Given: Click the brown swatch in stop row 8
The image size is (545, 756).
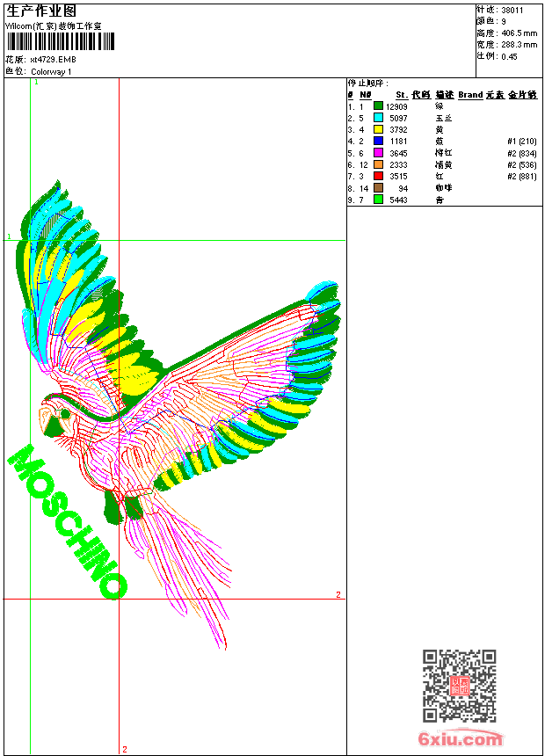Looking at the screenshot, I should tap(378, 187).
